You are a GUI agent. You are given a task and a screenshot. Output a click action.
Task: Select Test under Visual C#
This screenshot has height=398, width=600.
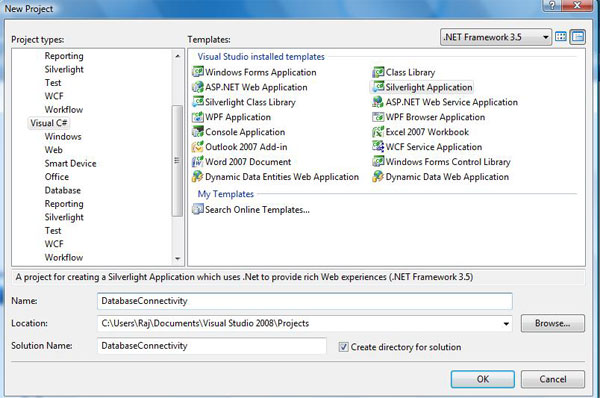click(x=53, y=230)
